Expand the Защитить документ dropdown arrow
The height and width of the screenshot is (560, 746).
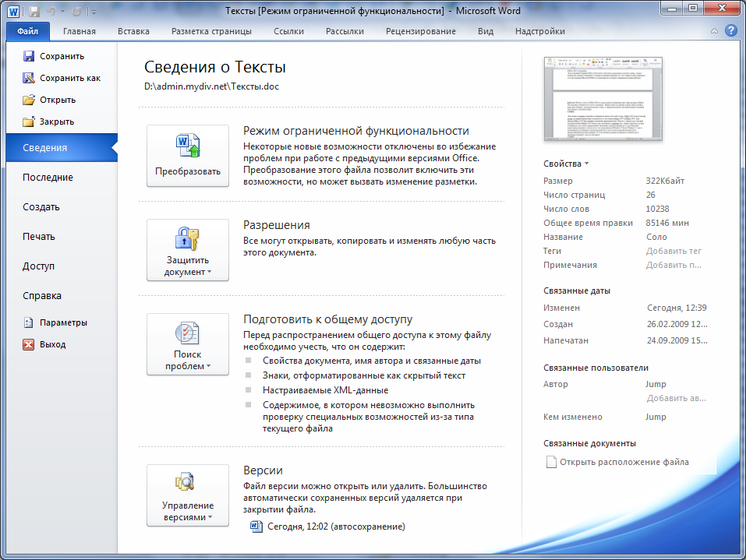[x=210, y=273]
